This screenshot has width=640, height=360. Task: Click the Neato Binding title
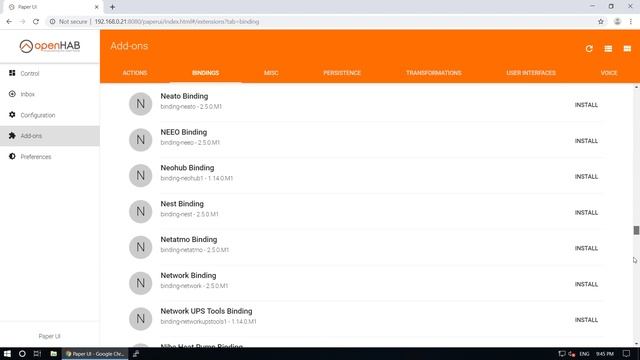(x=184, y=96)
